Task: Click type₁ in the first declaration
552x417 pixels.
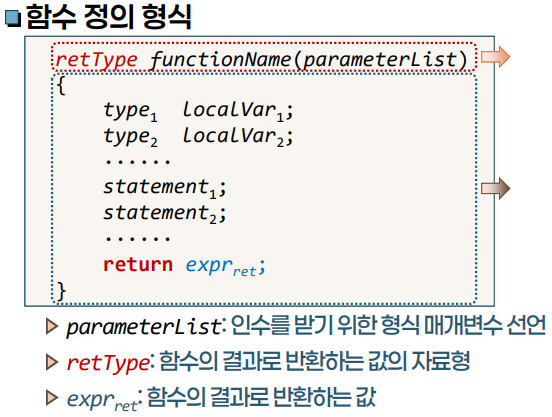Action: (130, 111)
